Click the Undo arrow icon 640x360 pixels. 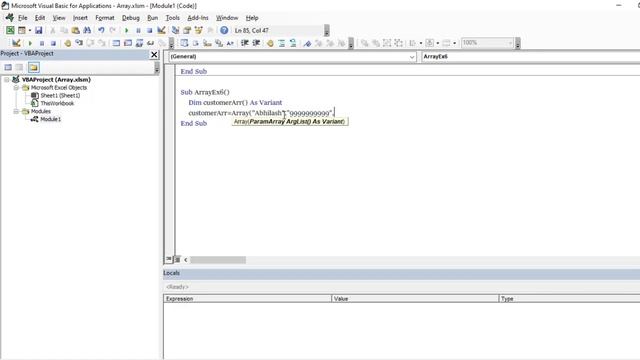coord(101,30)
